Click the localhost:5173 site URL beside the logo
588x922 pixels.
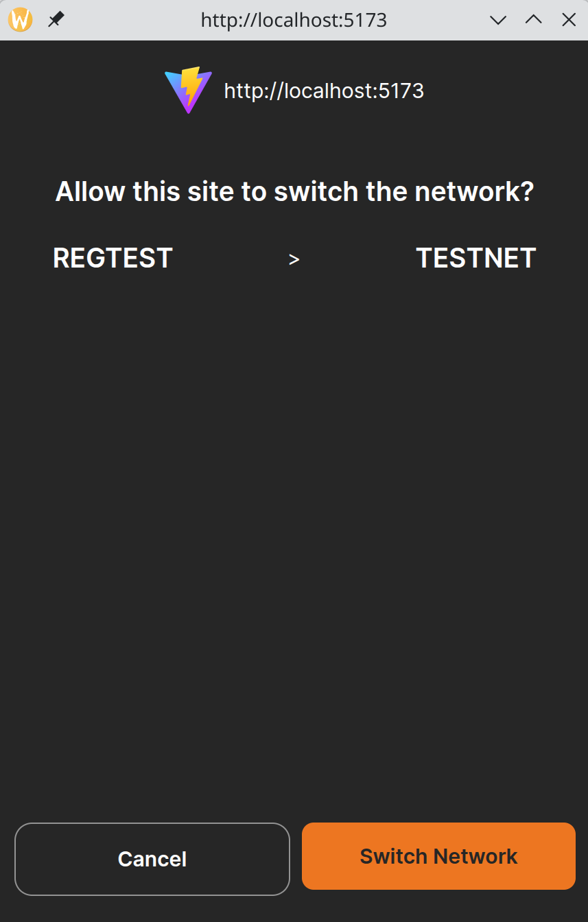click(324, 91)
